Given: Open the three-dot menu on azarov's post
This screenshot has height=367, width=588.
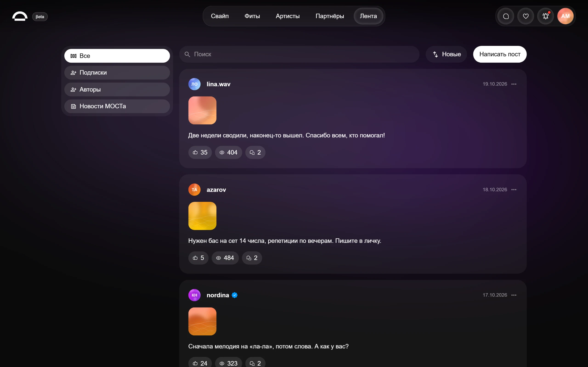Looking at the screenshot, I should (x=514, y=189).
